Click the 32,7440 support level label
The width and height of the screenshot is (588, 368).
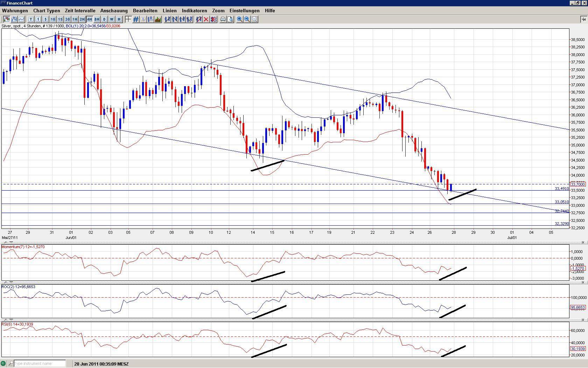tap(562, 211)
